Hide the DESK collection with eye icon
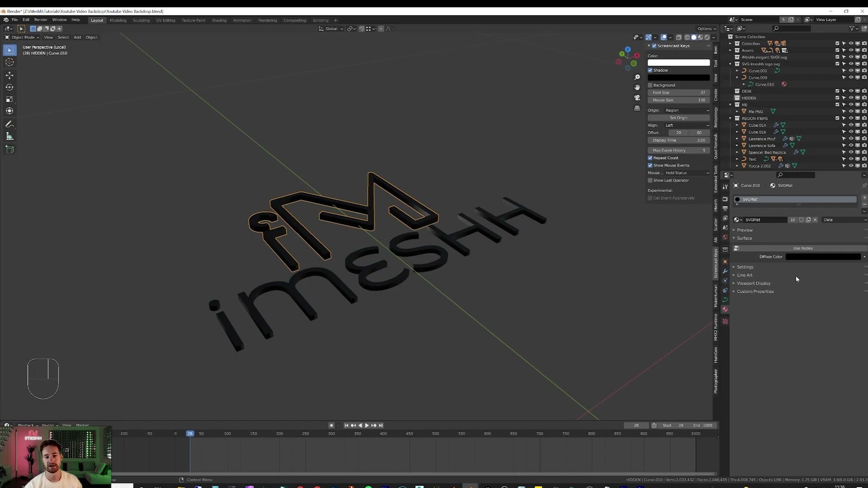This screenshot has width=868, height=488. click(x=851, y=91)
